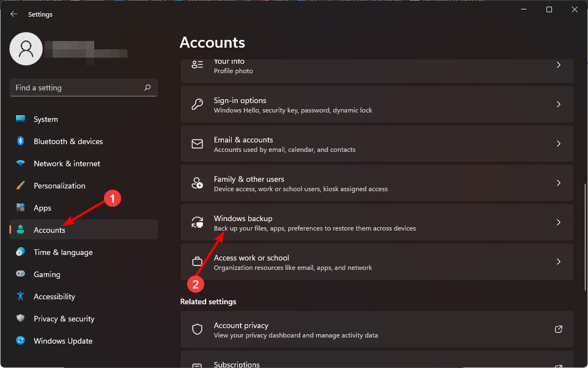Click the Sign-in options key icon
The image size is (588, 368).
[197, 105]
